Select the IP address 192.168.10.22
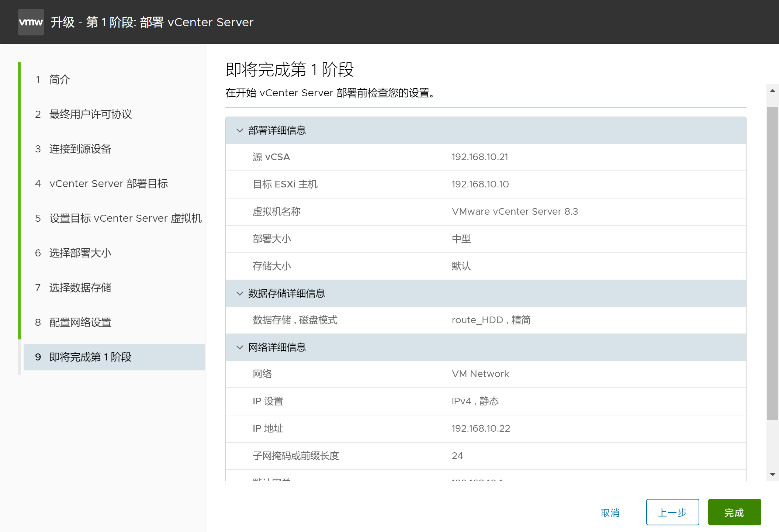The height and width of the screenshot is (532, 779). [481, 429]
